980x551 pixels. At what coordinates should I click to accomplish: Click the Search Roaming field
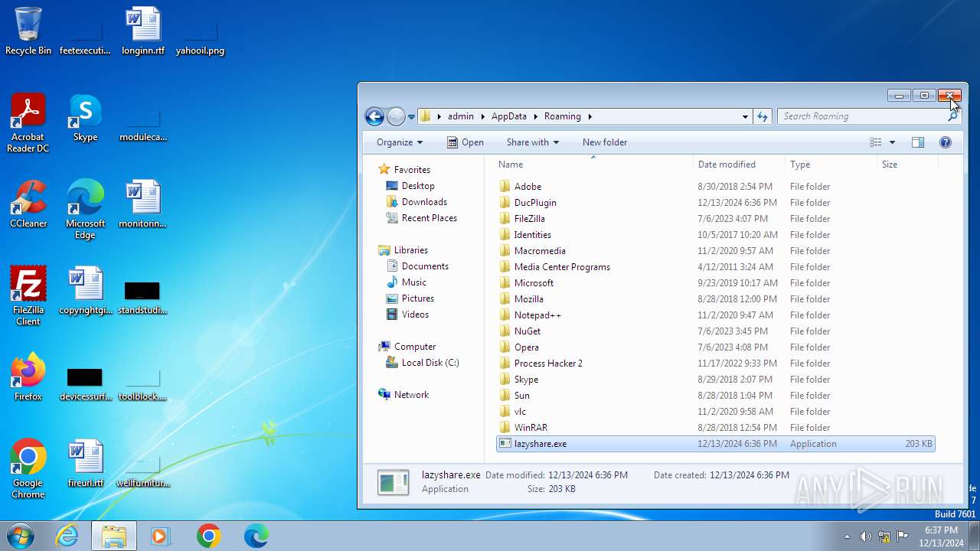coord(862,116)
